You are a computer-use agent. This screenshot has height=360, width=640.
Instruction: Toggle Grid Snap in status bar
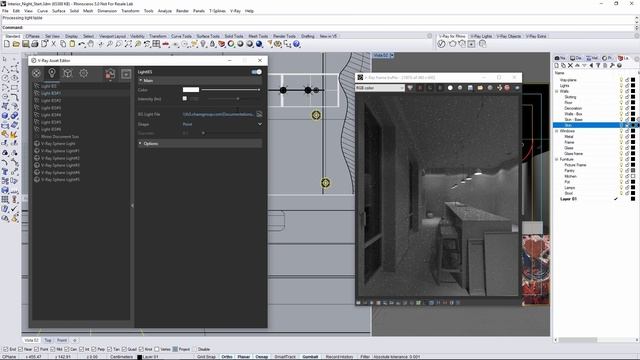pos(206,357)
